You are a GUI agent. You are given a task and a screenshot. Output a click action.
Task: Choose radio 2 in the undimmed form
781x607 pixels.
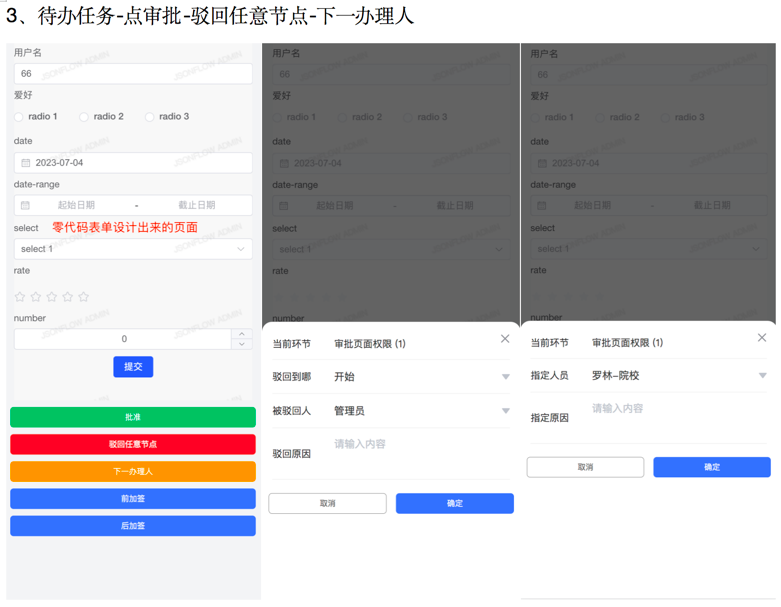pyautogui.click(x=84, y=117)
